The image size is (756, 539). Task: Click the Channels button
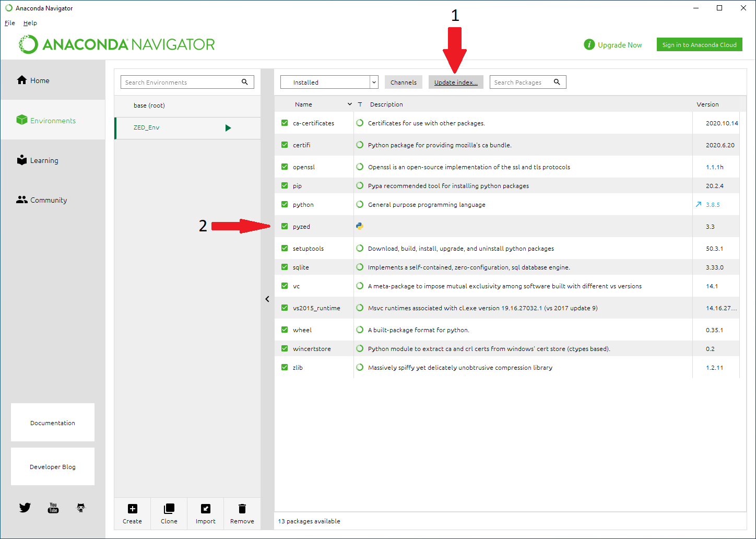[404, 82]
